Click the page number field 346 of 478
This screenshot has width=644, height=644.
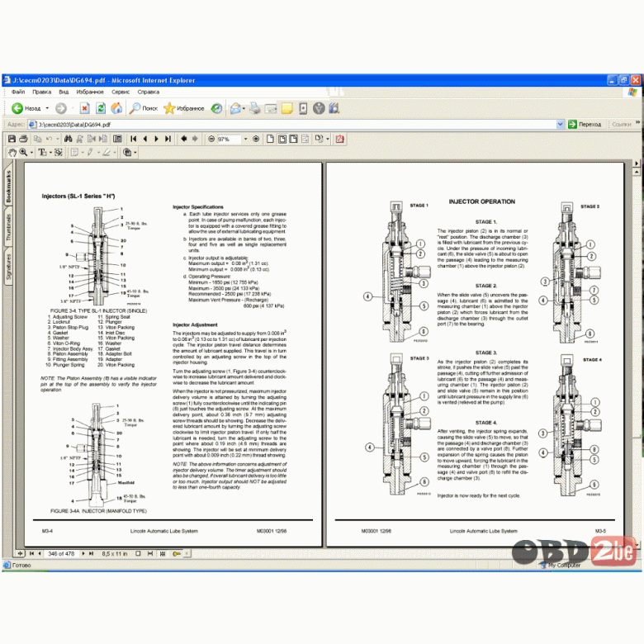click(61, 554)
